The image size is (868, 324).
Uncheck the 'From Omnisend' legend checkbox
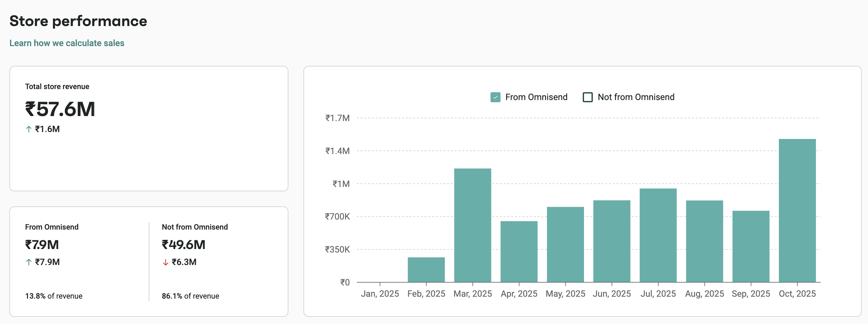495,97
